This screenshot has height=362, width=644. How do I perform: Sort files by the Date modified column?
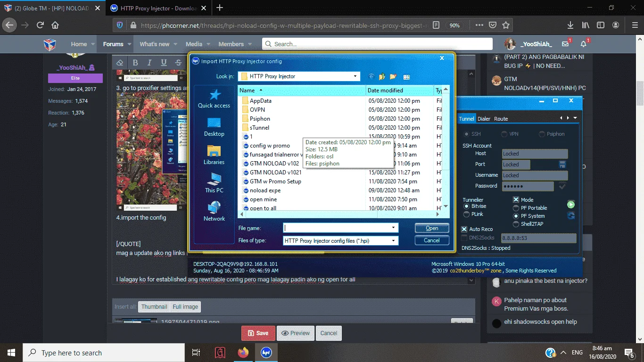(x=400, y=90)
